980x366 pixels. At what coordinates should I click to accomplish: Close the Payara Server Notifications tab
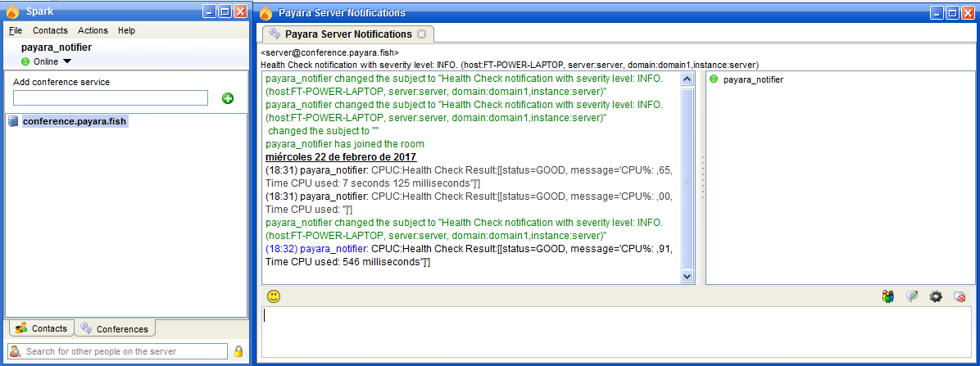pyautogui.click(x=421, y=34)
